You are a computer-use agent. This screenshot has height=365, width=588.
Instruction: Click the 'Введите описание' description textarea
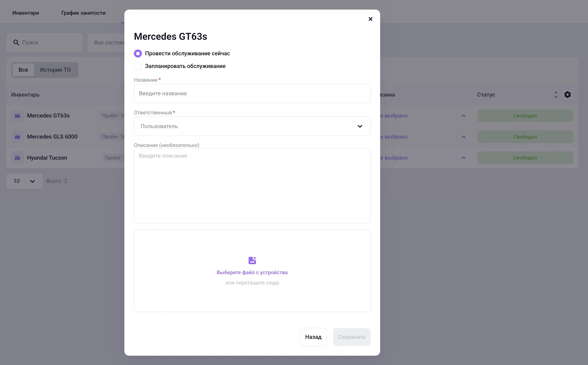click(x=252, y=186)
